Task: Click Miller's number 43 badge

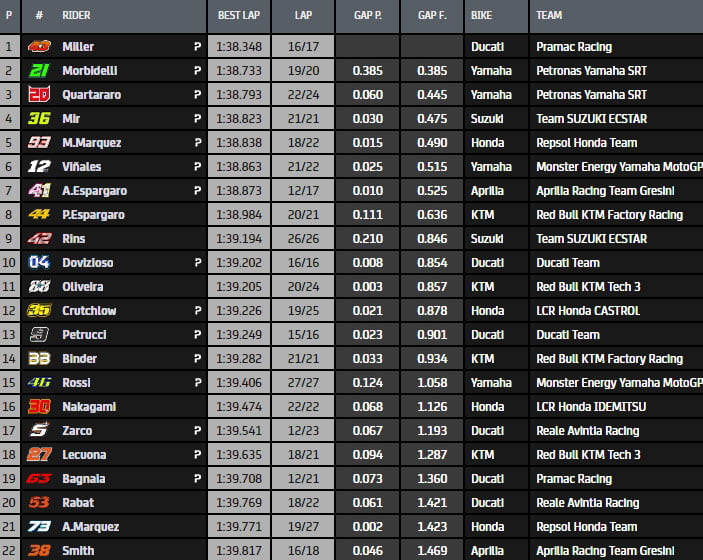Action: point(39,47)
